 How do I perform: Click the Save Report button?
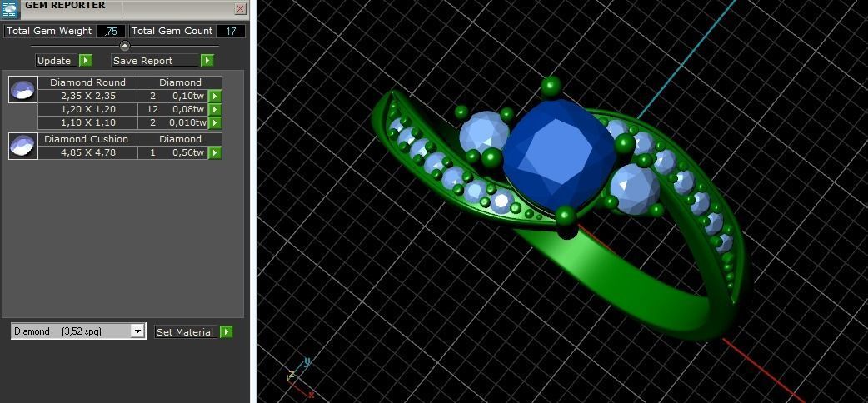[x=155, y=60]
